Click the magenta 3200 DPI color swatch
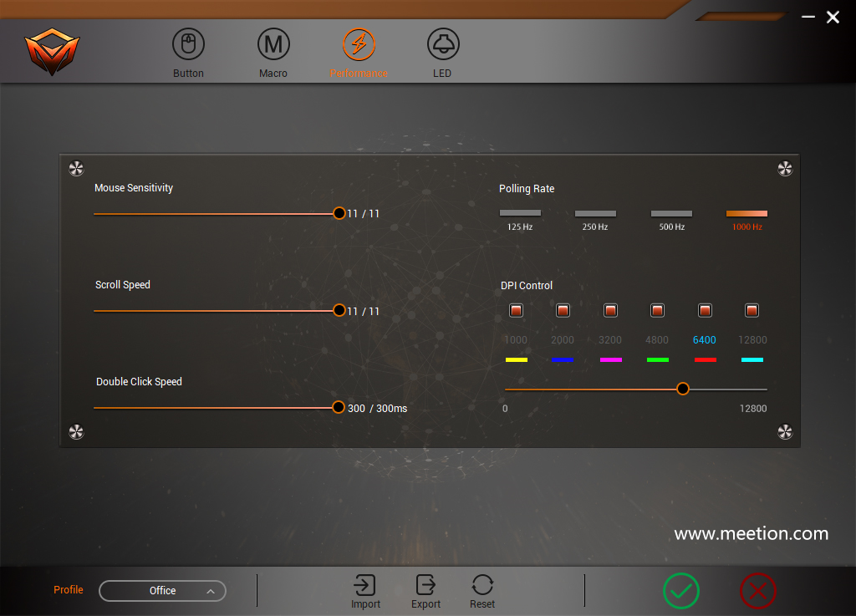This screenshot has height=616, width=856. pos(609,359)
